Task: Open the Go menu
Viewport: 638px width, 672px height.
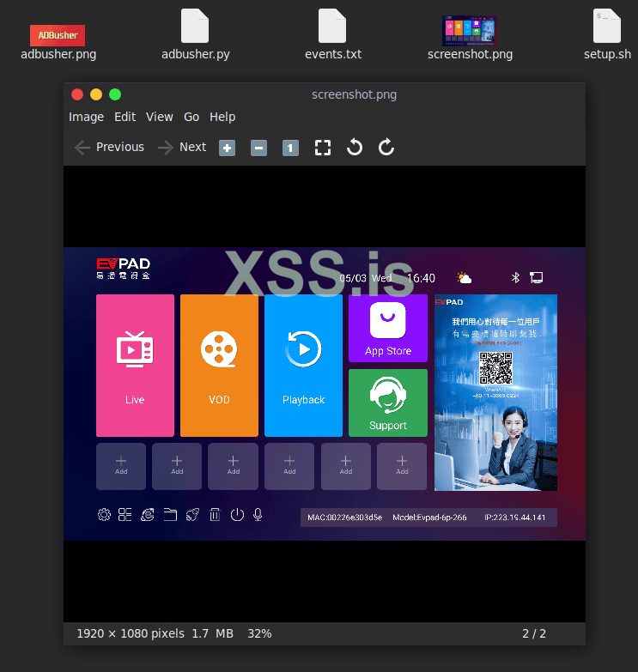Action: point(191,117)
